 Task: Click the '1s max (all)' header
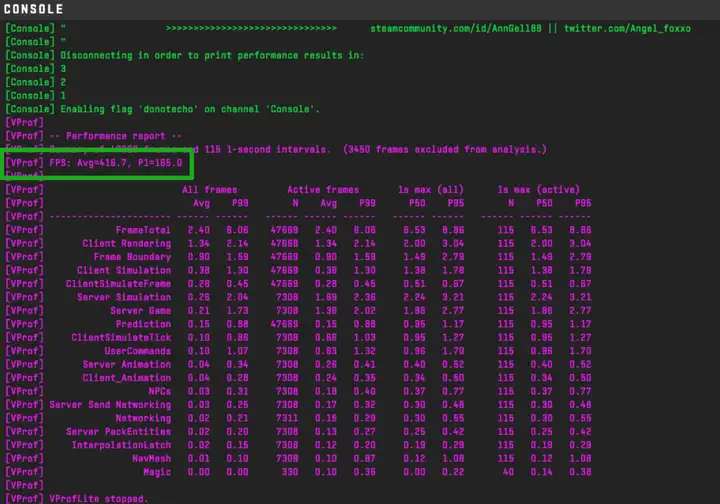(431, 190)
